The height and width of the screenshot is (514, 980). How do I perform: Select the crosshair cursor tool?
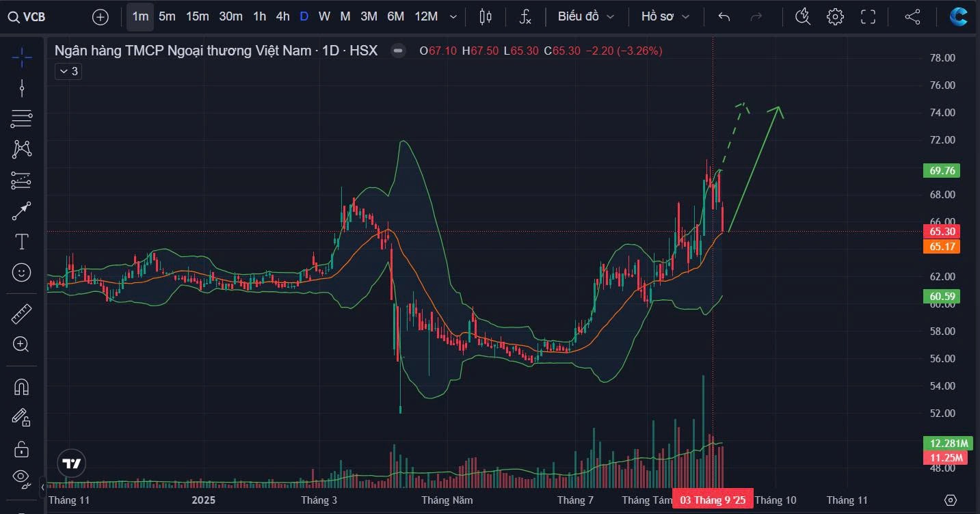(22, 57)
